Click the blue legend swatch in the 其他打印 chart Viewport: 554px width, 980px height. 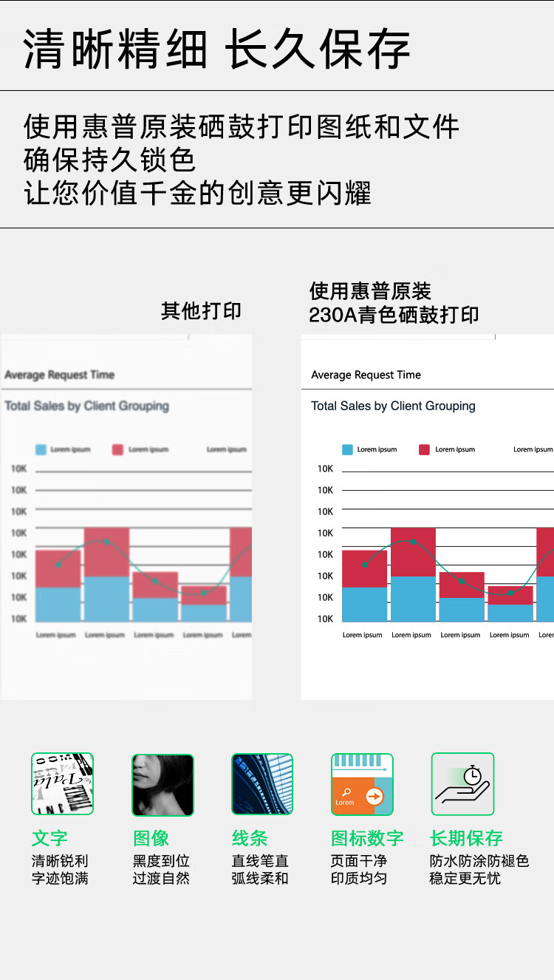pyautogui.click(x=41, y=449)
